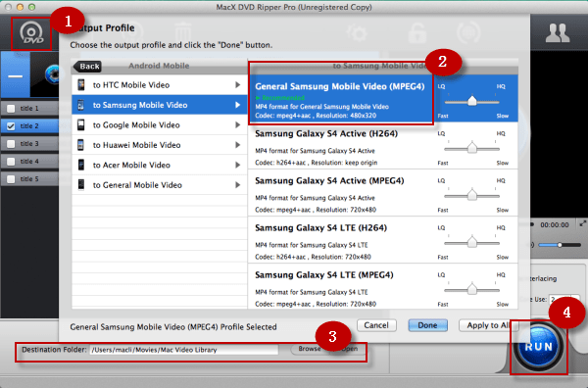This screenshot has height=388, width=588.
Task: Expand the HTC Mobile Video arrow
Action: (238, 84)
